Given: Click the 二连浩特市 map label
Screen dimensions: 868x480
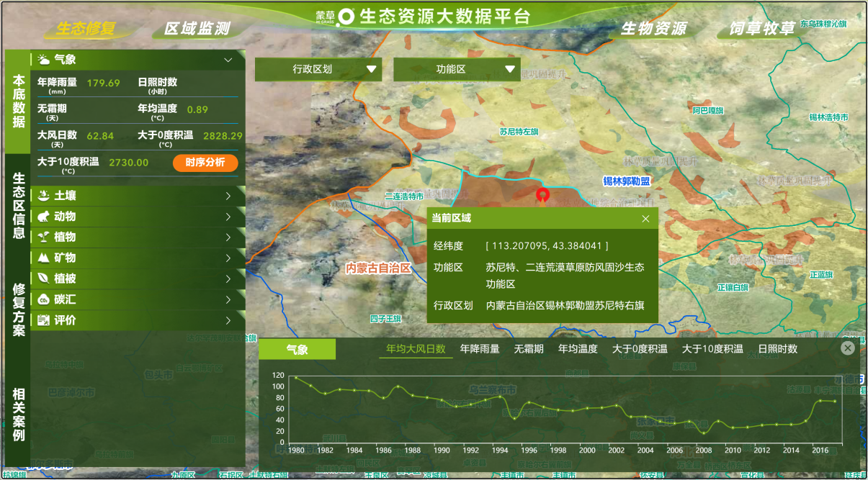Looking at the screenshot, I should coord(404,196).
